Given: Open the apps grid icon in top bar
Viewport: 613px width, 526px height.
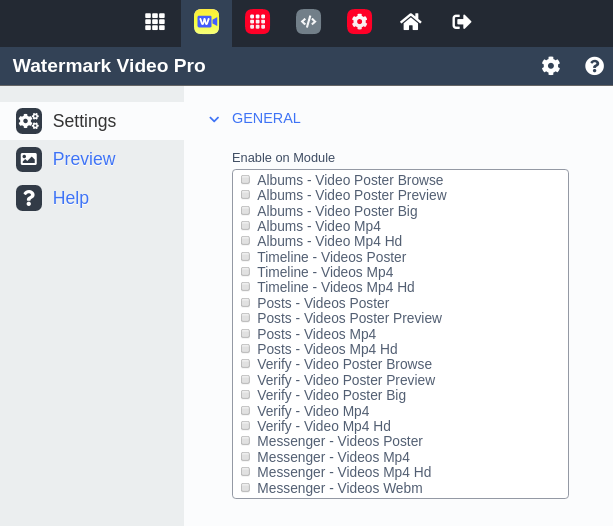Looking at the screenshot, I should point(154,21).
